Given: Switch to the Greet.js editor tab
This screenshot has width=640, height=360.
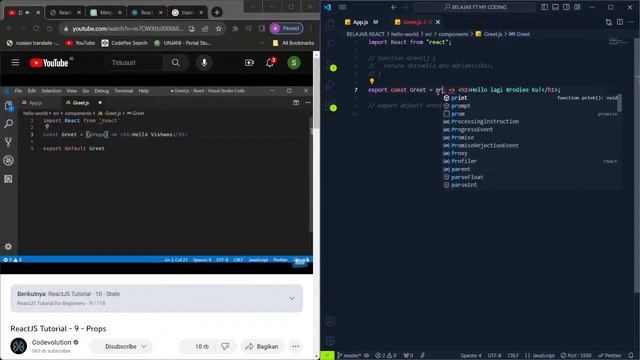Looking at the screenshot, I should tap(417, 22).
